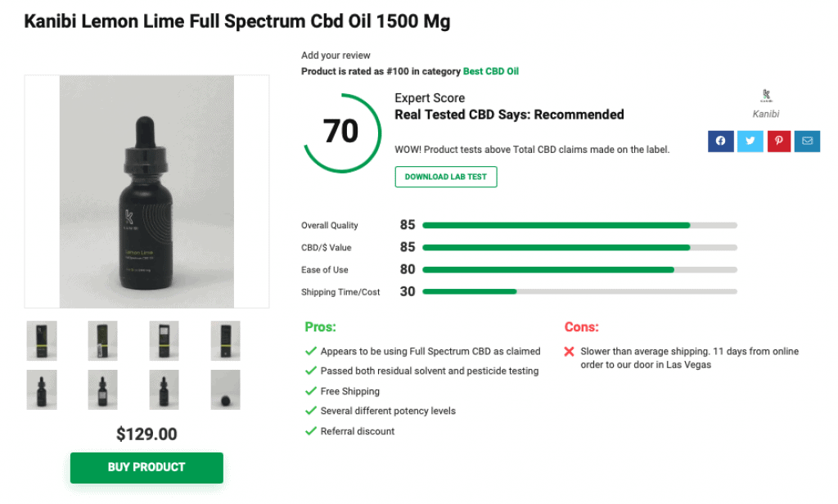Share product on Facebook
Viewport: 838px width, 504px height.
tap(720, 141)
